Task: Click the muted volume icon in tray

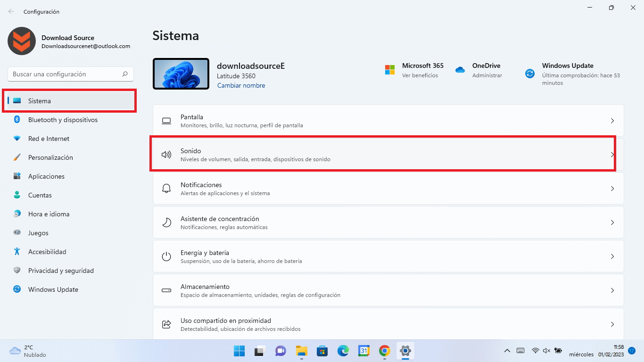Action: click(547, 351)
